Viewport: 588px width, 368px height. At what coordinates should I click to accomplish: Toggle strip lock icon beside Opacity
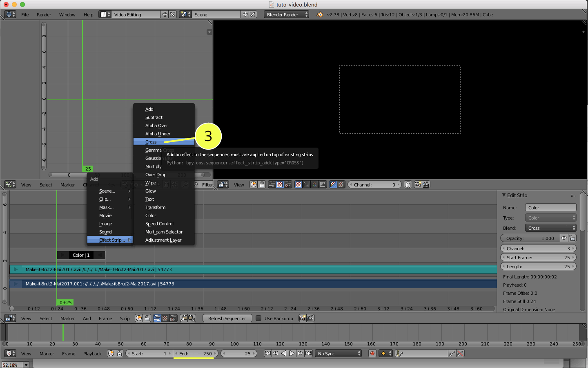point(572,238)
